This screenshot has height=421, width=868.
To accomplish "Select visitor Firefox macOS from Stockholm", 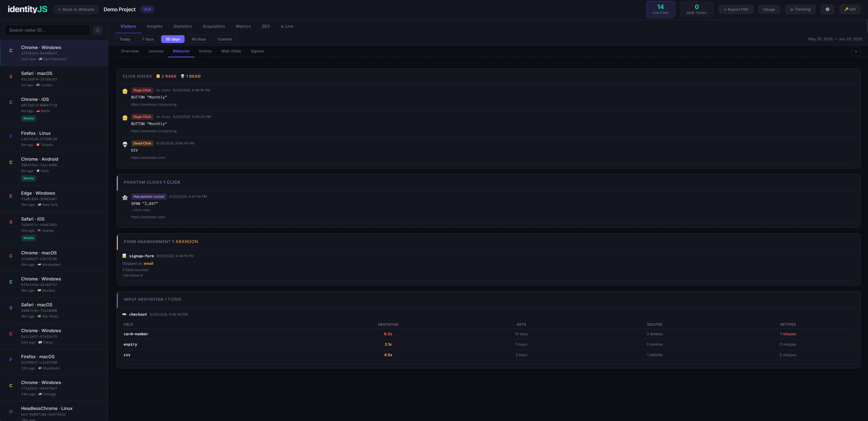I will coord(54,362).
